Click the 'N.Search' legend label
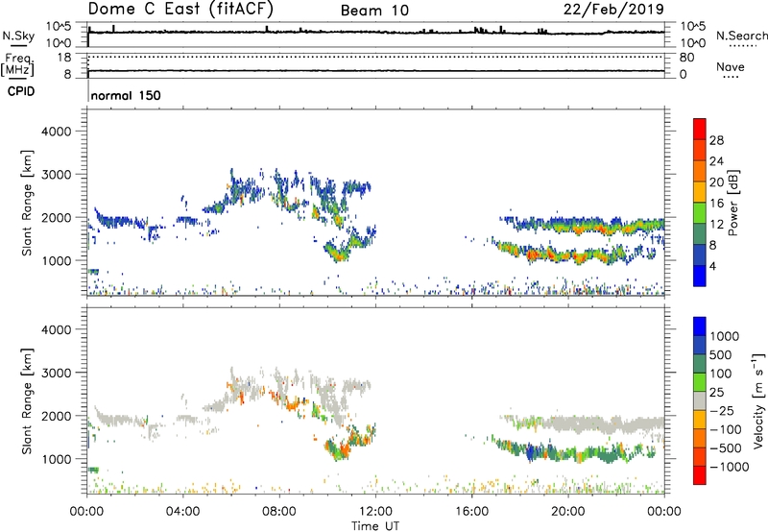This screenshot has width=768, height=532. pos(741,36)
